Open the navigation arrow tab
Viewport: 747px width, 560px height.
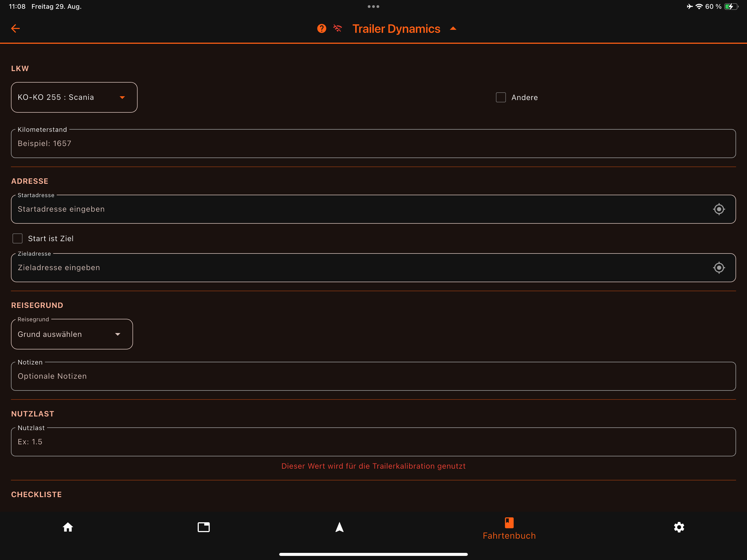339,527
